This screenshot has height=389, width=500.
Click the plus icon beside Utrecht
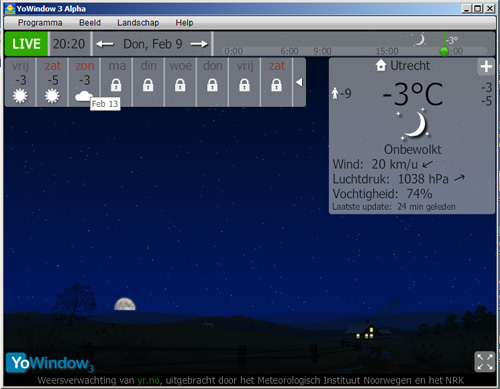pyautogui.click(x=486, y=66)
